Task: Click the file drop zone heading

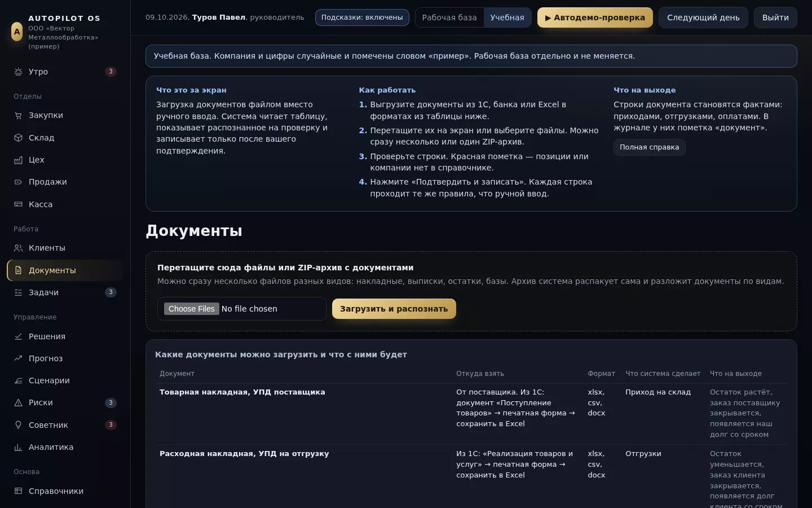Action: pyautogui.click(x=285, y=268)
